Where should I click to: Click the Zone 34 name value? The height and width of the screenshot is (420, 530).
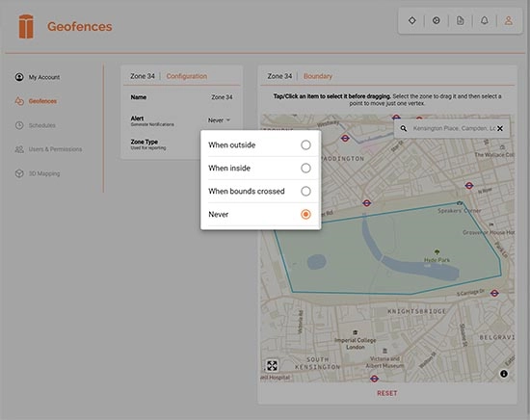click(x=222, y=97)
